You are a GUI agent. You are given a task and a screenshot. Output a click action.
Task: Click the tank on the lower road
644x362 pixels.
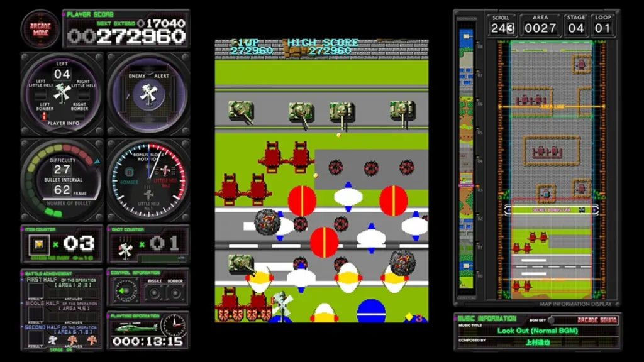(241, 265)
